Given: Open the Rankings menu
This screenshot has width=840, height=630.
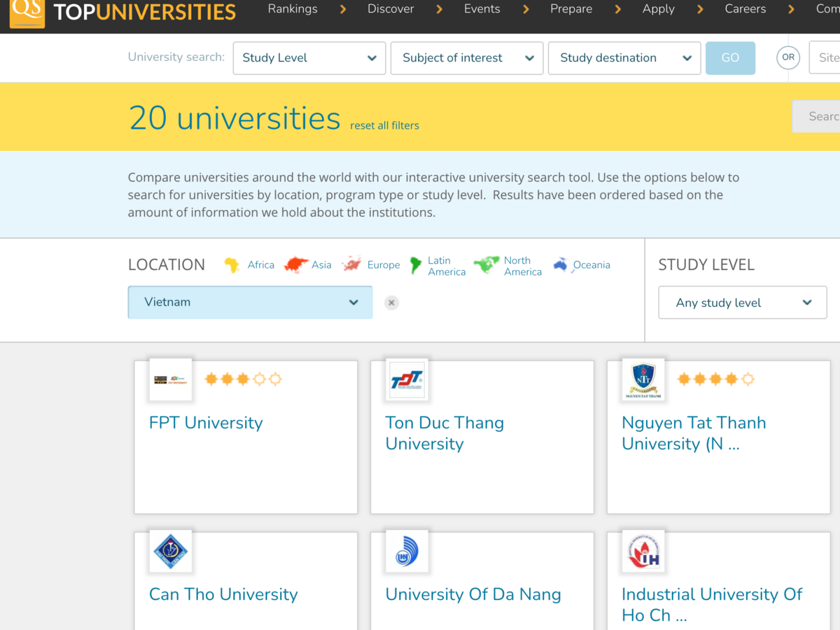Looking at the screenshot, I should coord(293,9).
